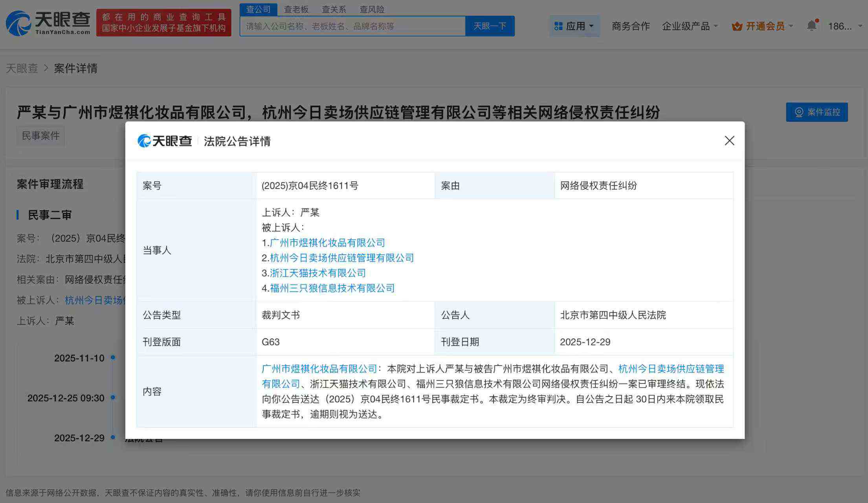Click the 天眼查 breadcrumb link

(22, 68)
